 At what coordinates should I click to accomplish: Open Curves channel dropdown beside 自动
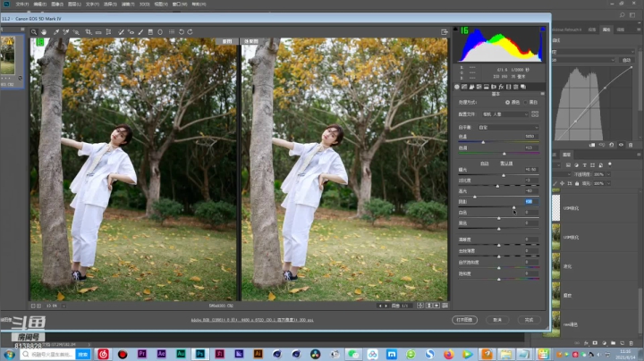583,60
